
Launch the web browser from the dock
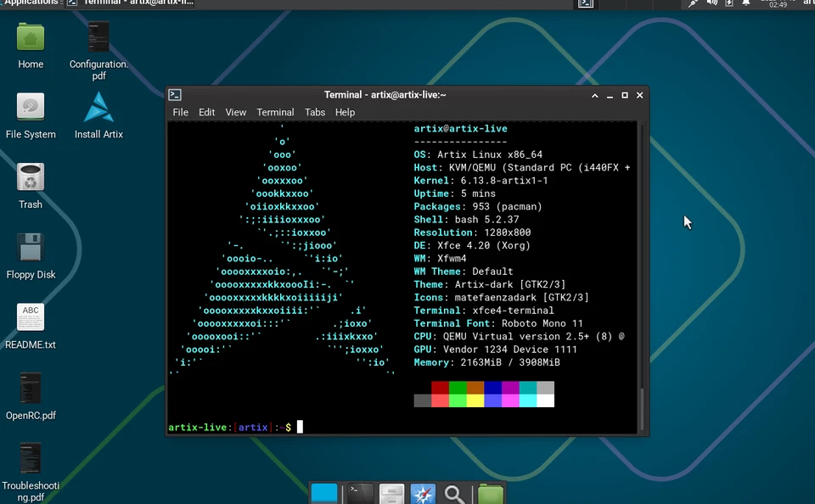[x=422, y=492]
